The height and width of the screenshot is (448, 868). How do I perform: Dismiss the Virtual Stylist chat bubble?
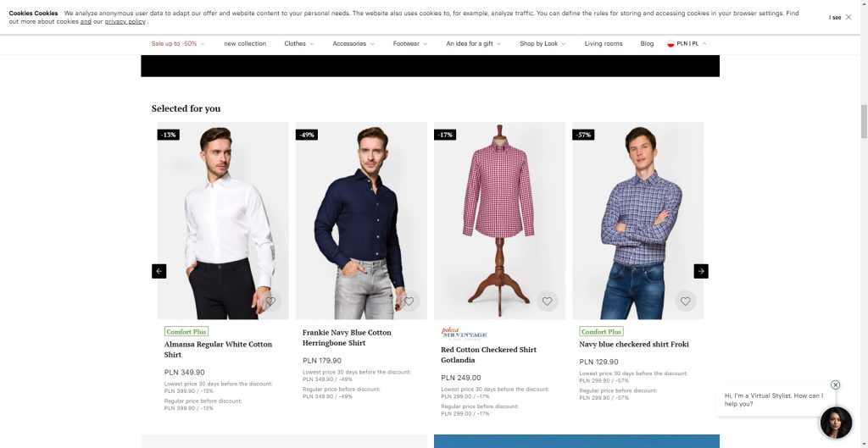[835, 384]
